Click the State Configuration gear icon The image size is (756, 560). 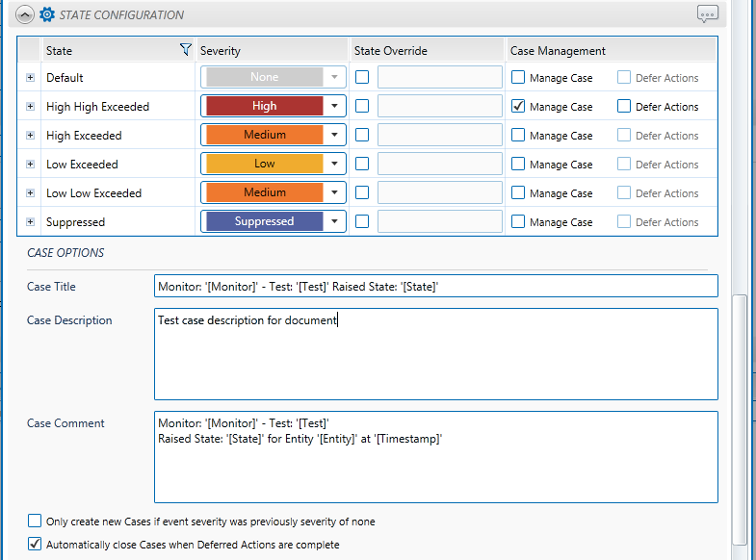pyautogui.click(x=46, y=14)
